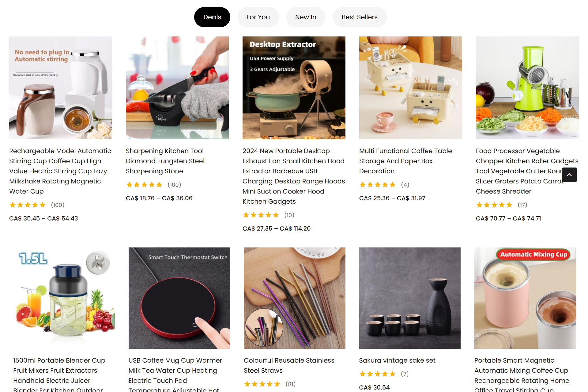Open the green vegetable chopper image
Image resolution: width=588 pixels, height=392 pixels.
pos(527,88)
